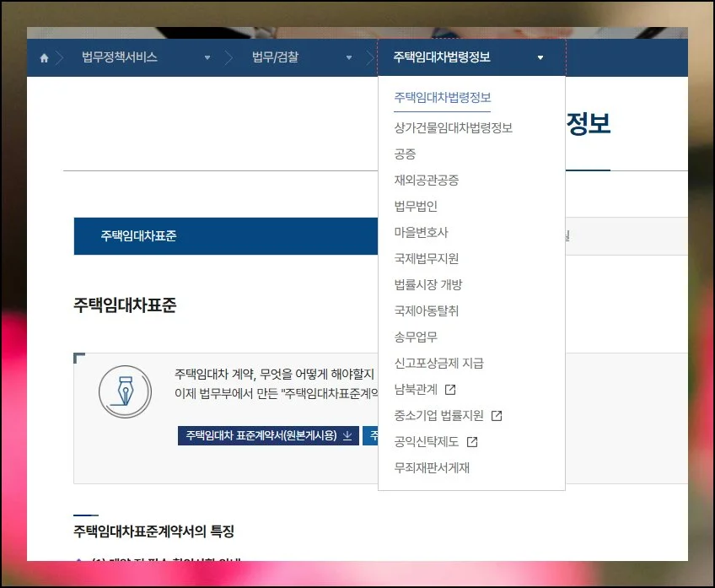Choose 법률시장 개방 menu item
Image resolution: width=715 pixels, height=588 pixels.
click(x=427, y=285)
